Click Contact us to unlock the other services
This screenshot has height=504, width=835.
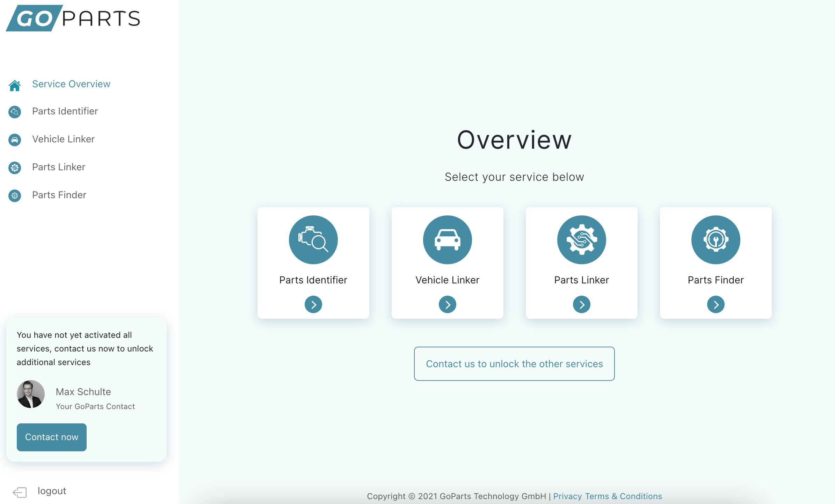point(514,364)
